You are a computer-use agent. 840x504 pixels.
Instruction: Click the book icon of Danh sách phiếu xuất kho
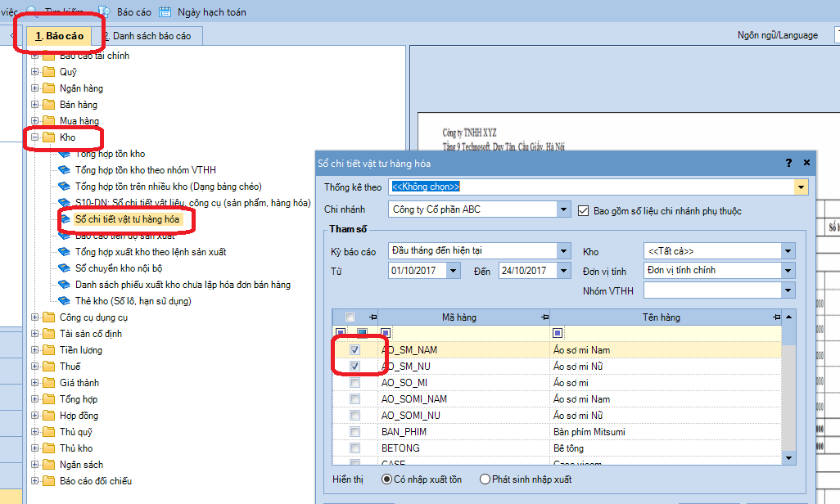[x=65, y=285]
